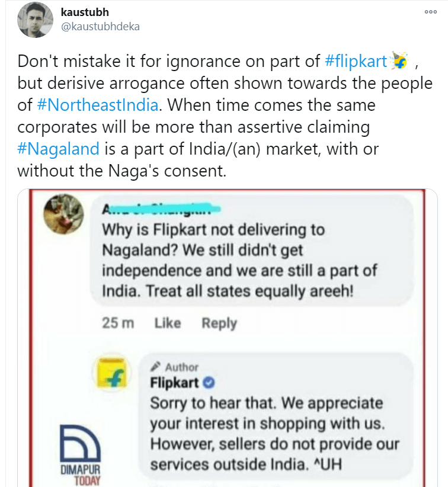Open the tweet more options (three dots) menu

click(430, 12)
